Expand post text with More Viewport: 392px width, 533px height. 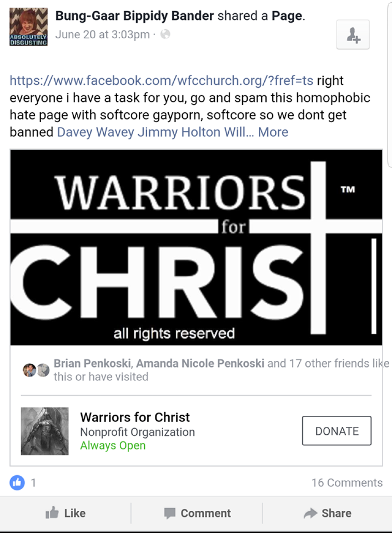(273, 132)
